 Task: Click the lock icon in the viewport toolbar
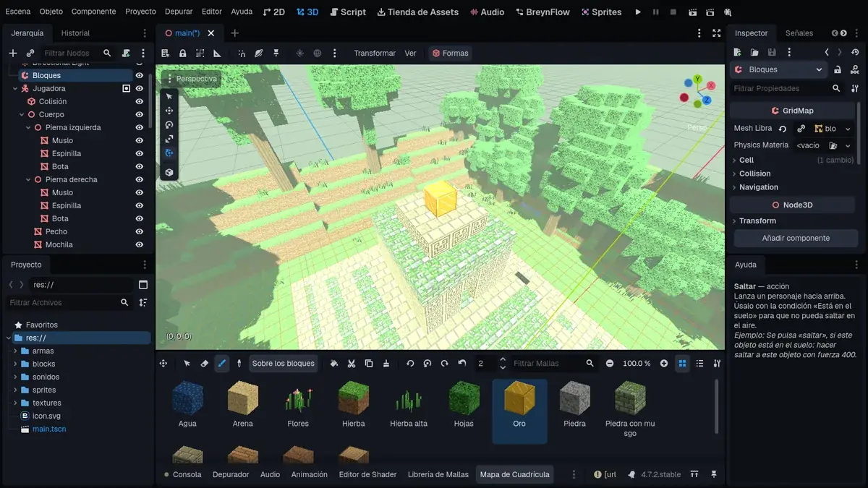tap(182, 53)
